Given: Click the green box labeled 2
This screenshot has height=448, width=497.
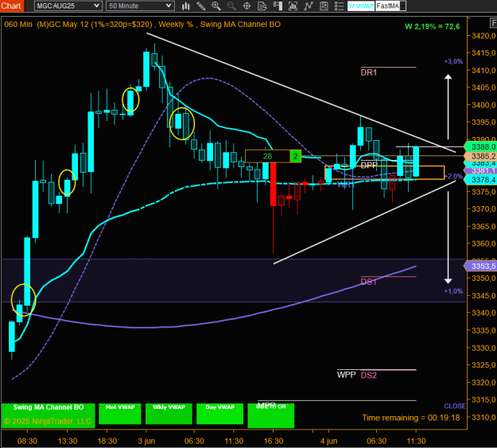Looking at the screenshot, I should pyautogui.click(x=295, y=156).
